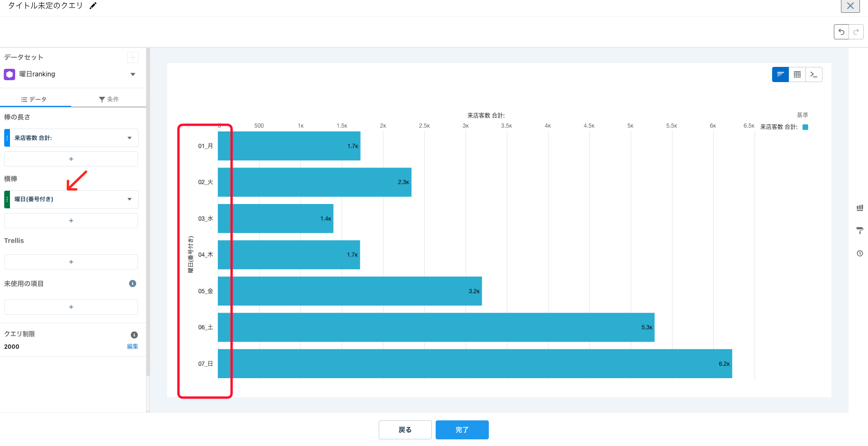The image size is (868, 446).
Task: Switch to chart mode view
Action: click(780, 74)
